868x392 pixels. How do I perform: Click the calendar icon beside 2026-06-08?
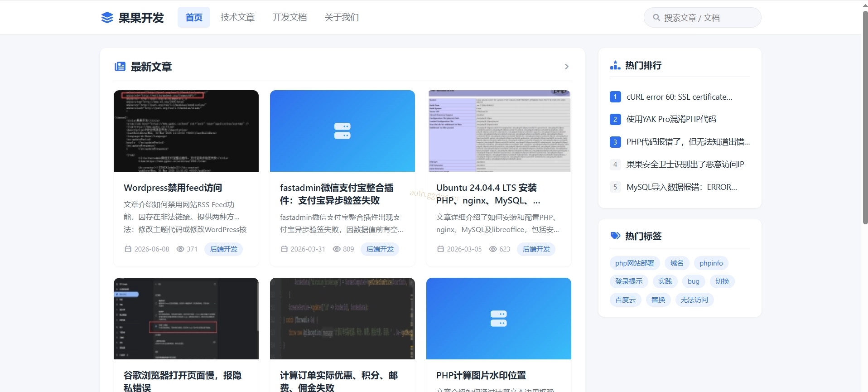pyautogui.click(x=128, y=249)
